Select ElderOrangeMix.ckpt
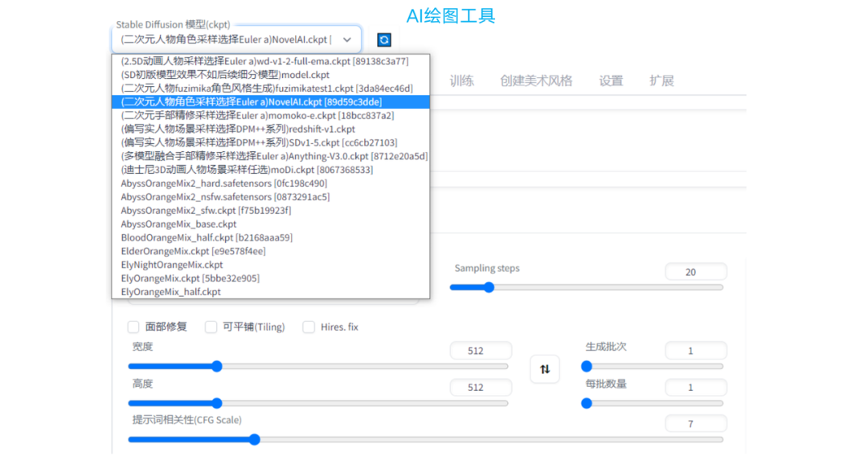The height and width of the screenshot is (469, 868). 271,251
